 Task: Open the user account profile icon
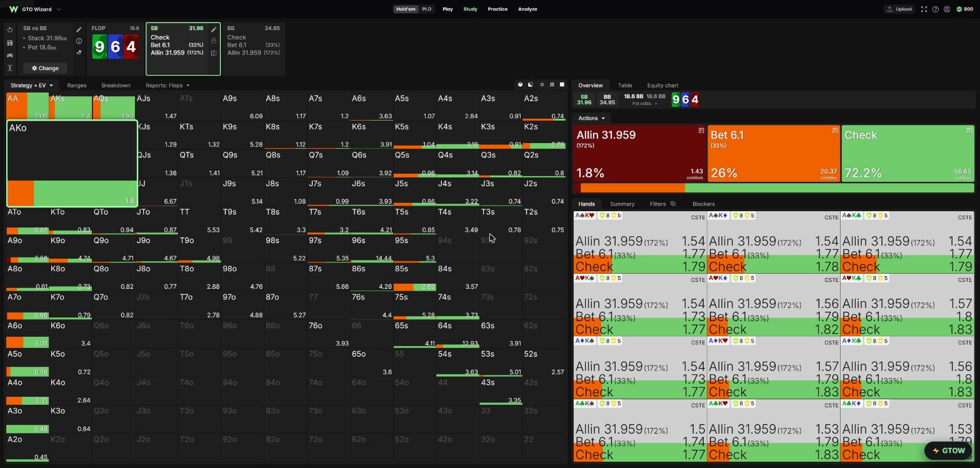pos(947,9)
